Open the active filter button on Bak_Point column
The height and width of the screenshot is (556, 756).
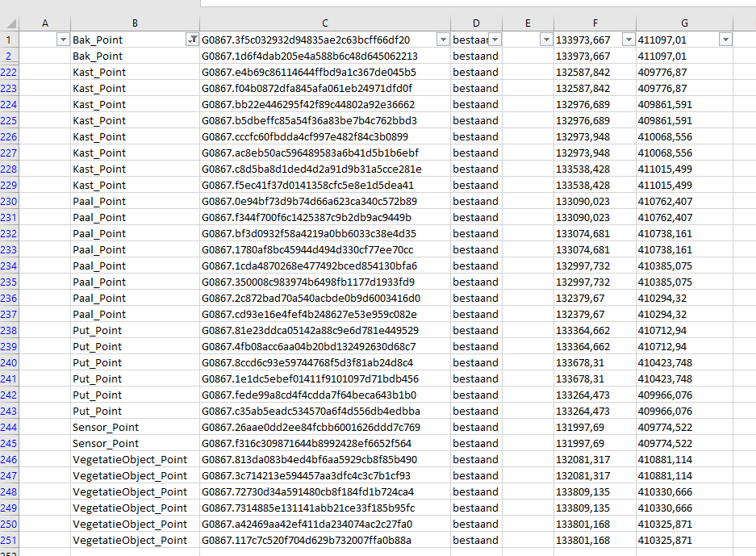(x=192, y=40)
